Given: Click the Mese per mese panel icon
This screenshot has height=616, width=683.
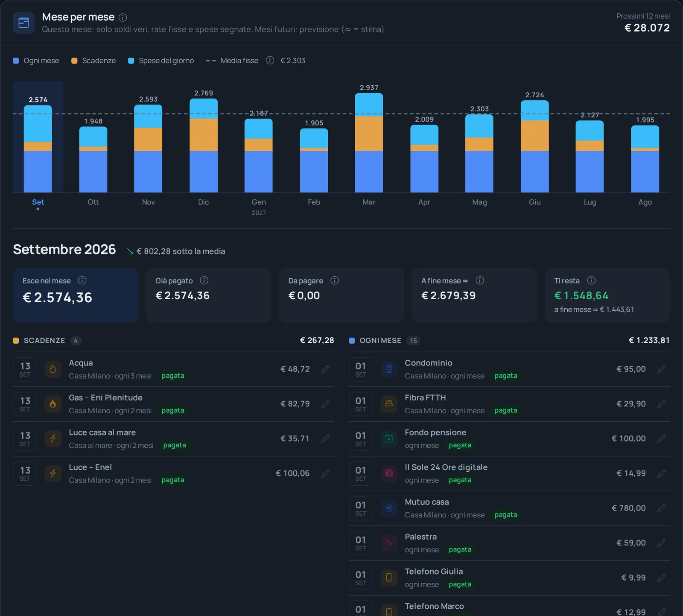Looking at the screenshot, I should point(24,23).
